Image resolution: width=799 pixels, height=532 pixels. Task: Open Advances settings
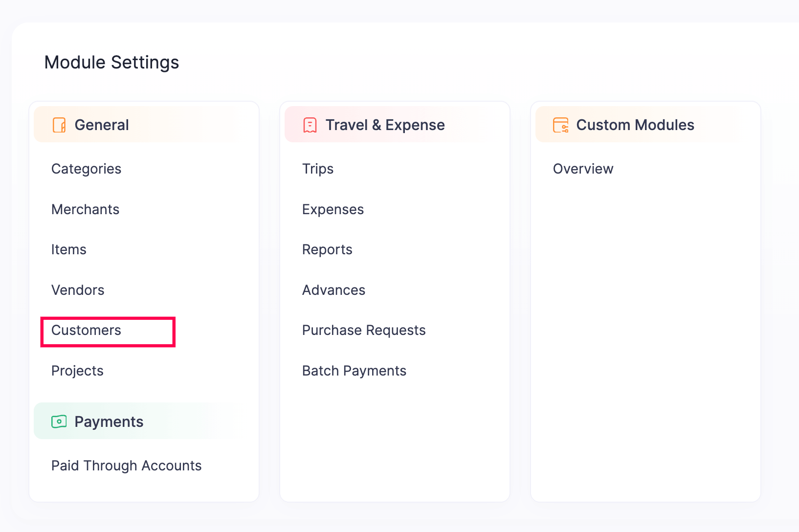(x=333, y=290)
